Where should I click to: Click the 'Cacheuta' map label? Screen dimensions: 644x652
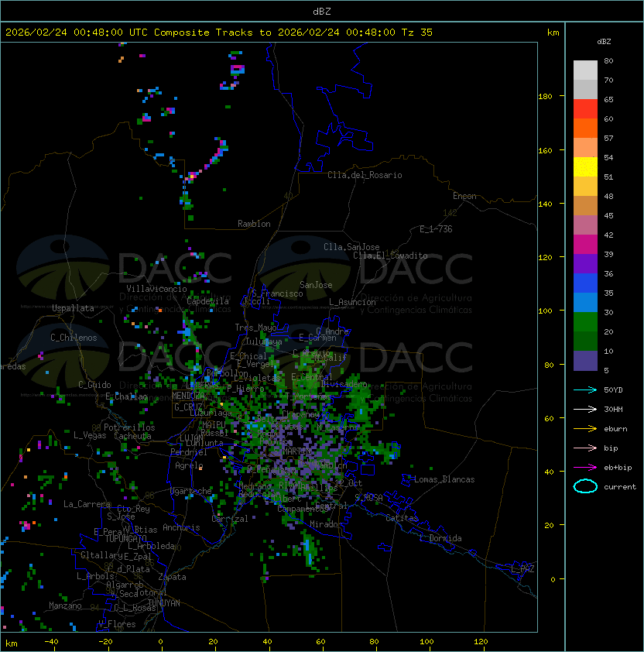132,436
